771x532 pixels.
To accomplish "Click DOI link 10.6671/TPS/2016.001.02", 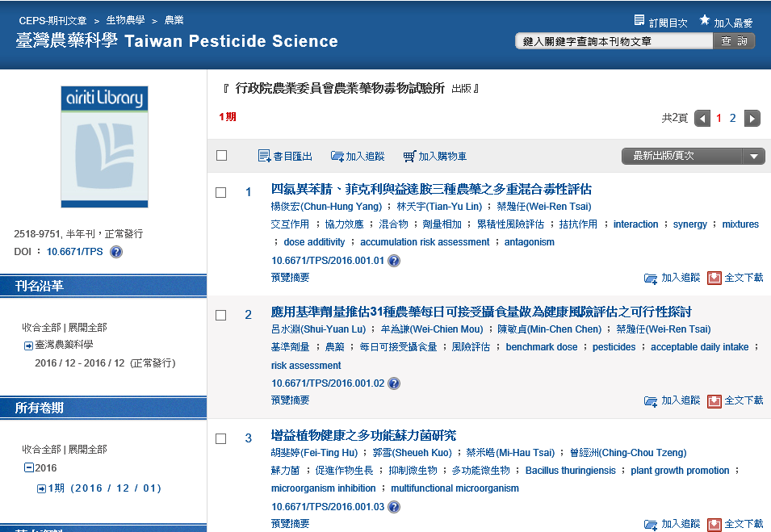I will click(x=328, y=383).
